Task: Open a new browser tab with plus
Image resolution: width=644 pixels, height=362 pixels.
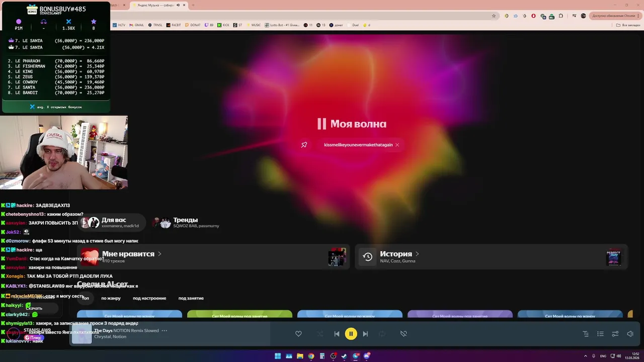Action: tap(193, 5)
